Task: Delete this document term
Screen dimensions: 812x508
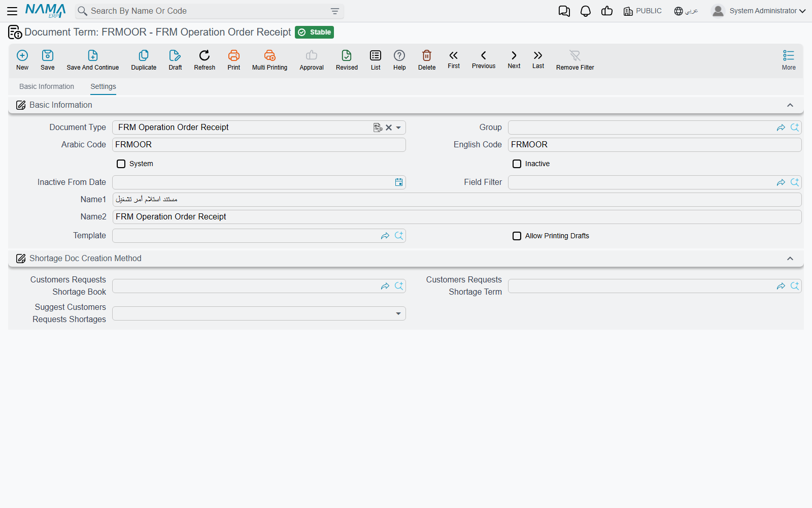Action: (427, 59)
